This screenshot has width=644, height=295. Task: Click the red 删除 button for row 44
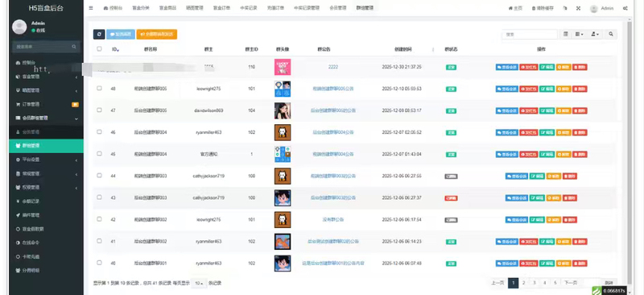pos(570,176)
